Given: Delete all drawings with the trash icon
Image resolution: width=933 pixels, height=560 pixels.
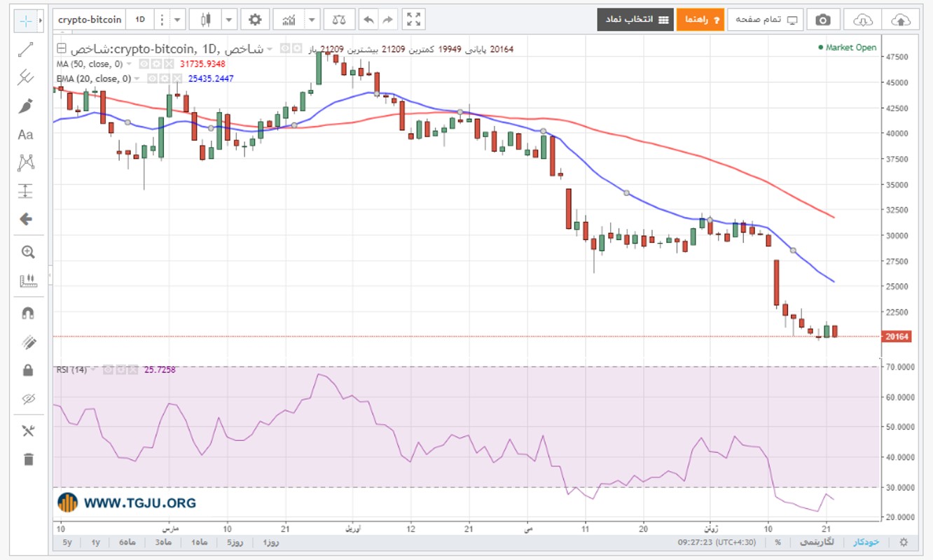Looking at the screenshot, I should (x=28, y=460).
